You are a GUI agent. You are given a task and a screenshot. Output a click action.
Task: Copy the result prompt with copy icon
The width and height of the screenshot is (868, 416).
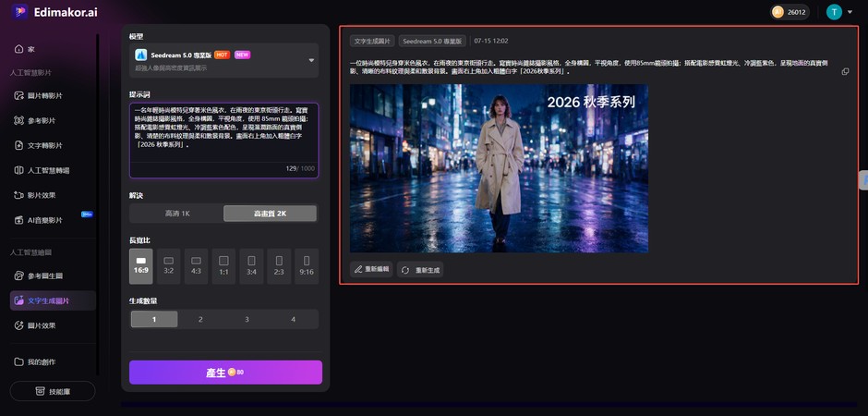pyautogui.click(x=845, y=71)
